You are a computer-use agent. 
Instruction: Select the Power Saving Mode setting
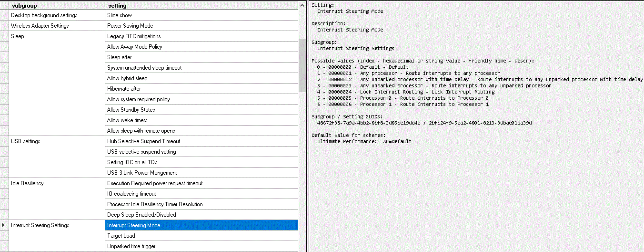point(201,26)
